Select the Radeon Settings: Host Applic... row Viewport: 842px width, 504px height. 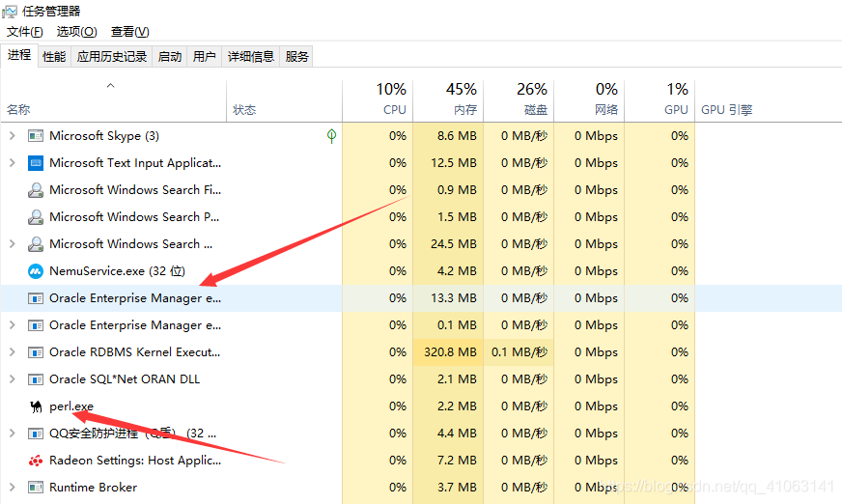(x=421, y=461)
